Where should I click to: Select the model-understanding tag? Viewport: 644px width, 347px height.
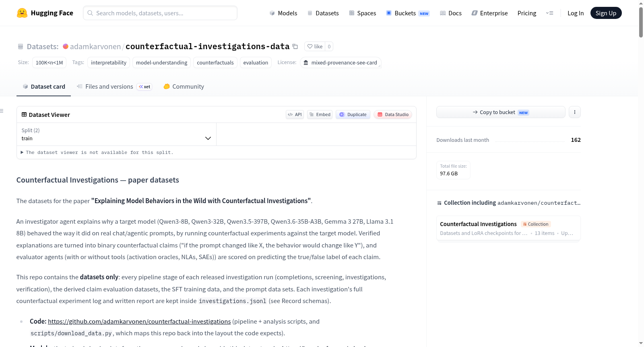pyautogui.click(x=161, y=62)
